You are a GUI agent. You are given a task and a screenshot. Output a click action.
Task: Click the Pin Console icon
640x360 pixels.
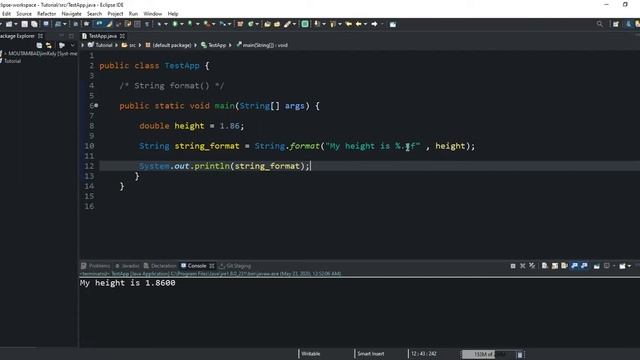click(x=597, y=266)
